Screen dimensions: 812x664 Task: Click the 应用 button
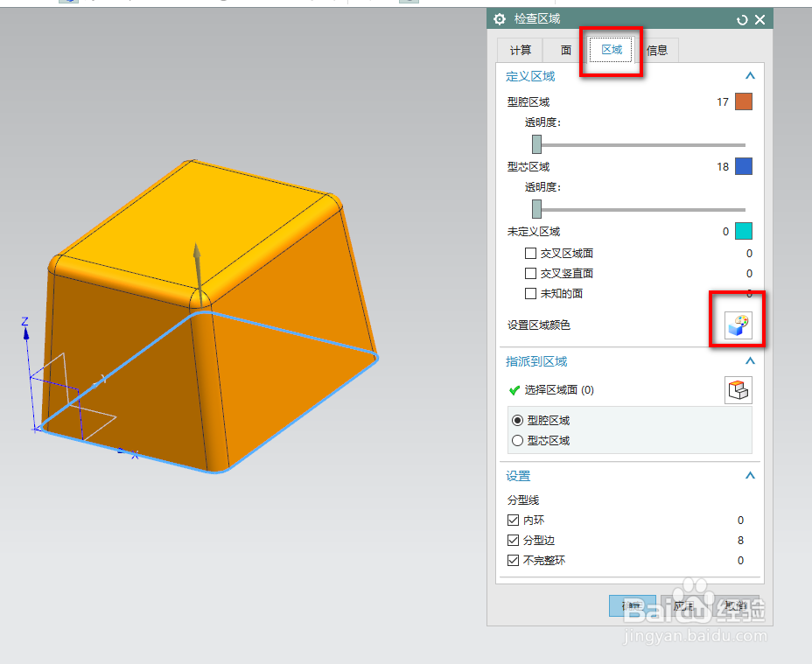coord(683,605)
